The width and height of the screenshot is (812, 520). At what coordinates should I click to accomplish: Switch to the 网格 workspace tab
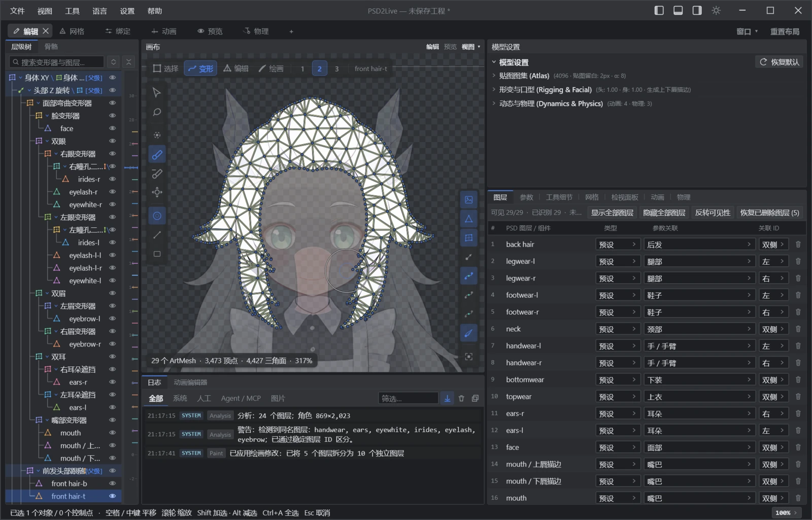click(x=72, y=31)
